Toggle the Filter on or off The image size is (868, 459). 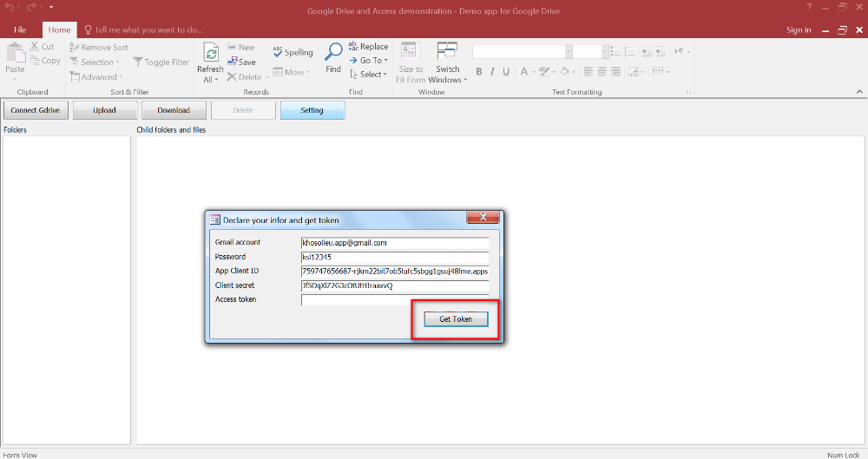point(161,62)
